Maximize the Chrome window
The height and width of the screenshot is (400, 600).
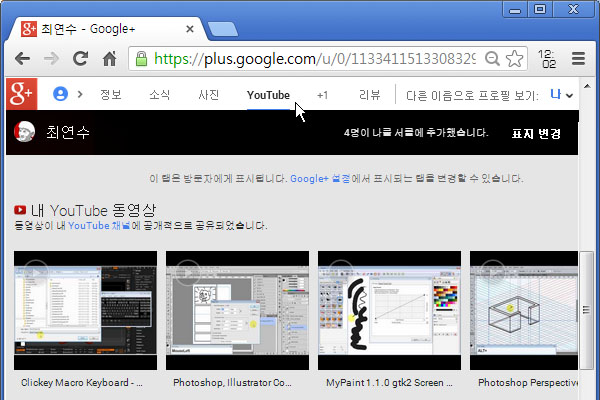540,9
